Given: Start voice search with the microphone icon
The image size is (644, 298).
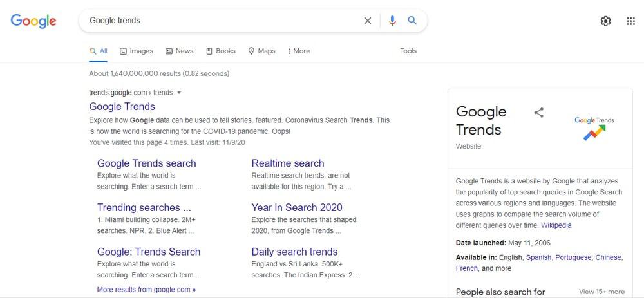Looking at the screenshot, I should point(392,21).
